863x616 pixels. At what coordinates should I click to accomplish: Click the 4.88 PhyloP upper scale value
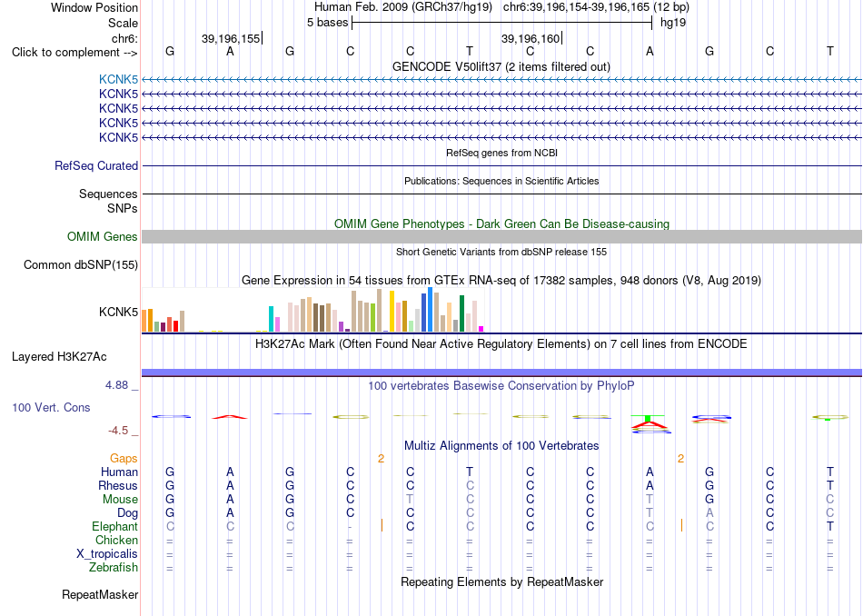[117, 385]
